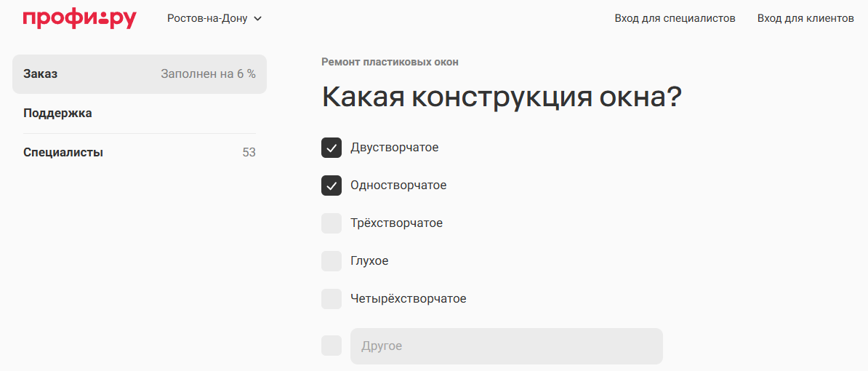The height and width of the screenshot is (371, 868).
Task: Open Вход для клиентов
Action: pyautogui.click(x=805, y=18)
